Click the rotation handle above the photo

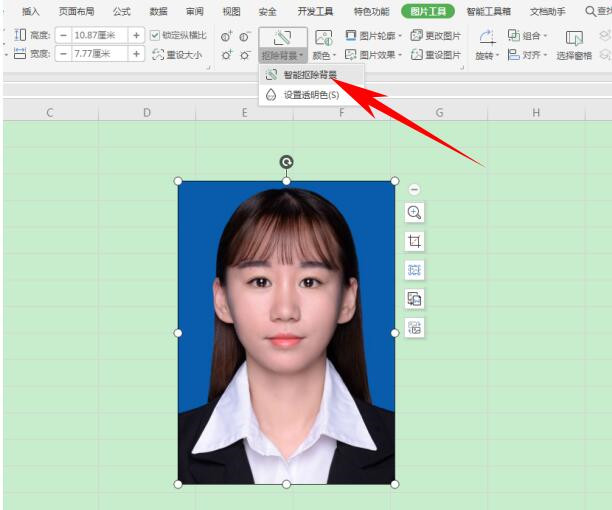[286, 162]
